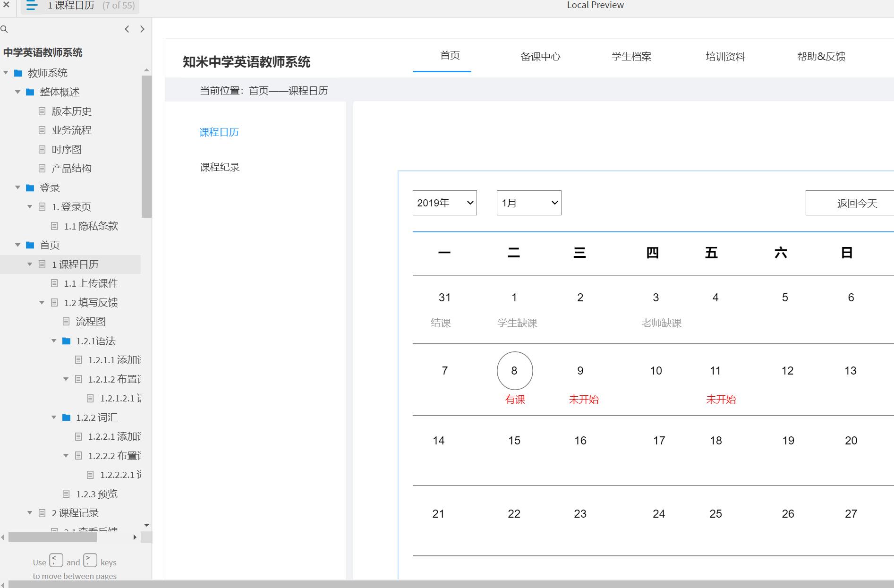Collapse the 1.2.2 词汇 folder
The width and height of the screenshot is (894, 588).
click(54, 417)
